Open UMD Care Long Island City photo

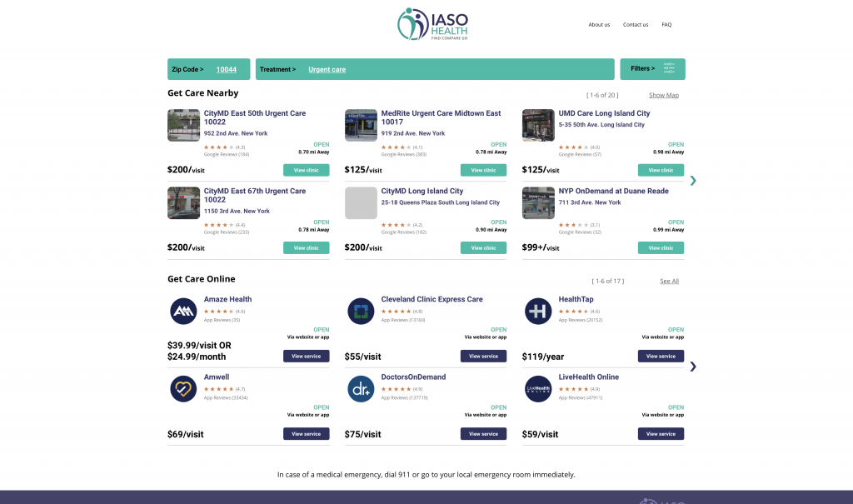pyautogui.click(x=538, y=125)
